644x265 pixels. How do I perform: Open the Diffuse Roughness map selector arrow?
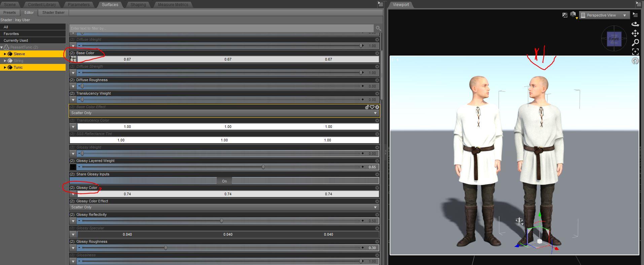point(73,86)
